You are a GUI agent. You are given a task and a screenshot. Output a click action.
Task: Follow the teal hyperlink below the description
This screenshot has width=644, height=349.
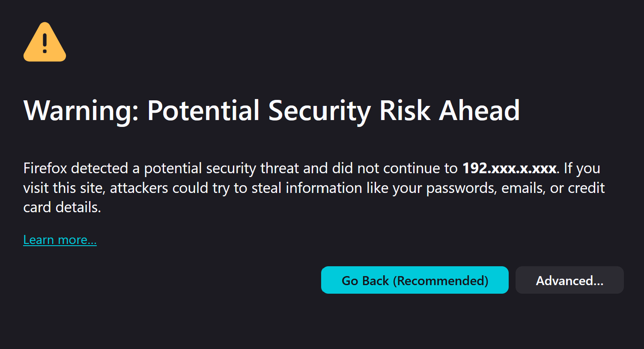[60, 240]
